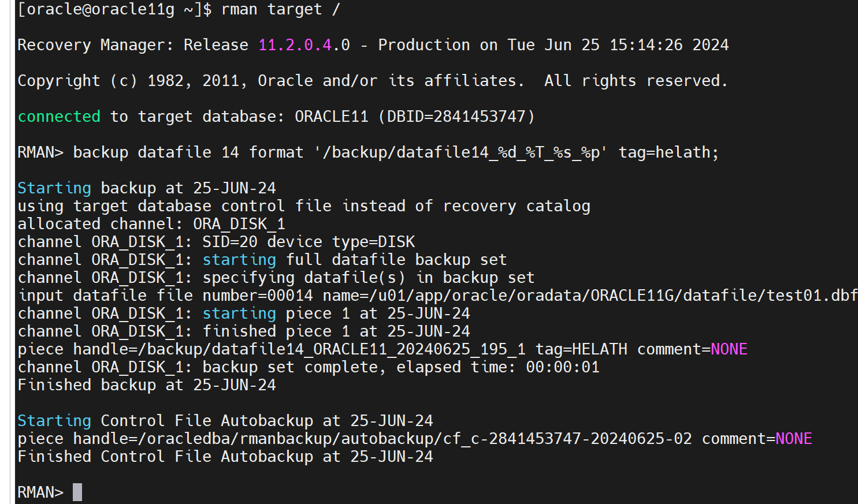
Task: Click 'starting' in the 'starting piece 1' line
Action: click(x=239, y=313)
